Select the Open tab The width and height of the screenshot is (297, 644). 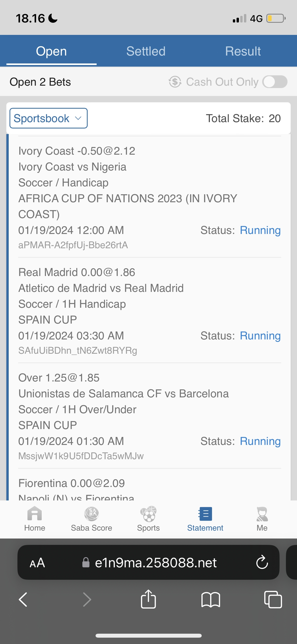51,51
